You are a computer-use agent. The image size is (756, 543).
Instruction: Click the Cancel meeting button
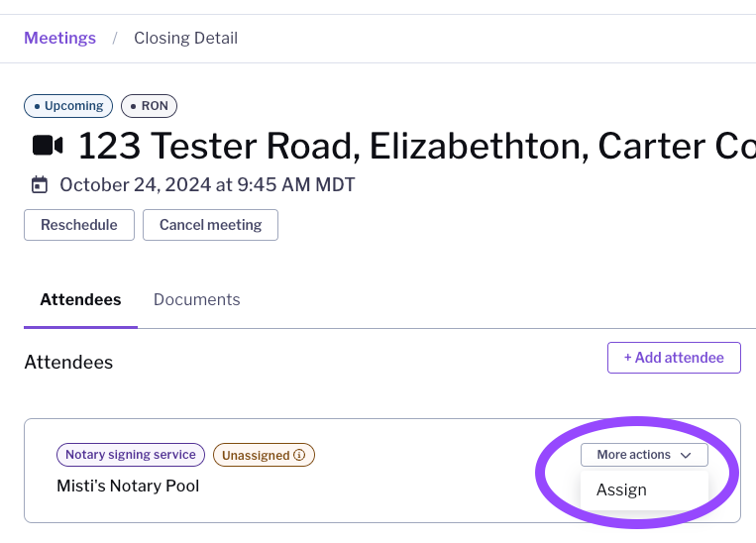(210, 225)
